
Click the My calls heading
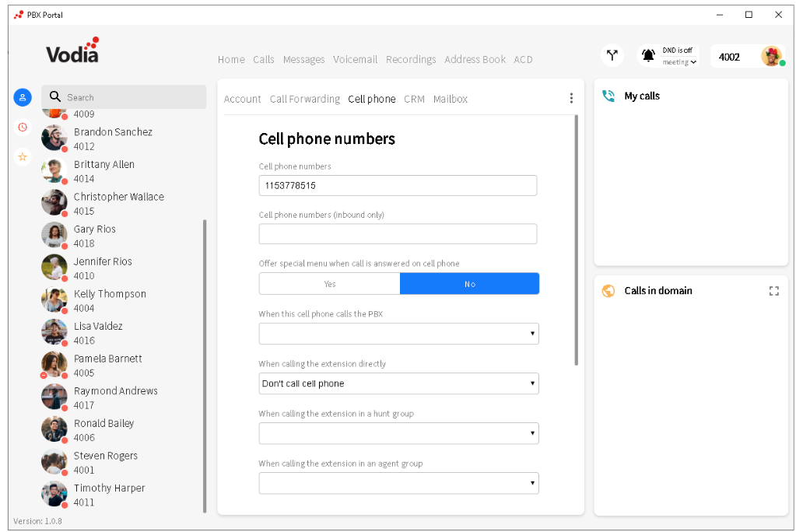[x=642, y=96]
